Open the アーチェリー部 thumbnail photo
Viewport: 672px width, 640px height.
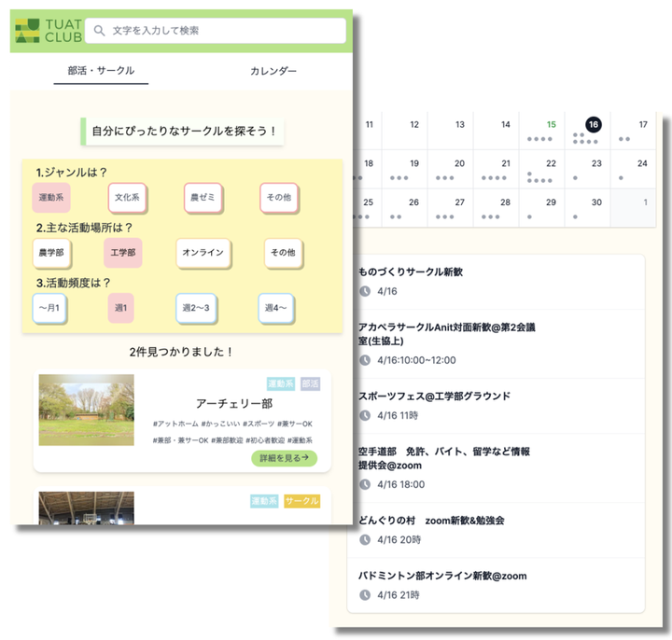coord(86,410)
